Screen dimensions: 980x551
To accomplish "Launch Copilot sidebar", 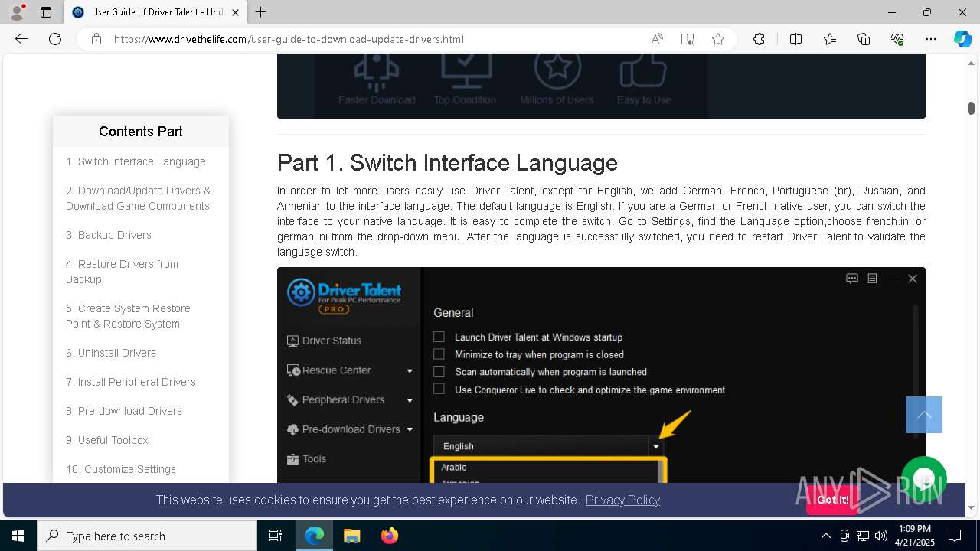I will point(962,39).
